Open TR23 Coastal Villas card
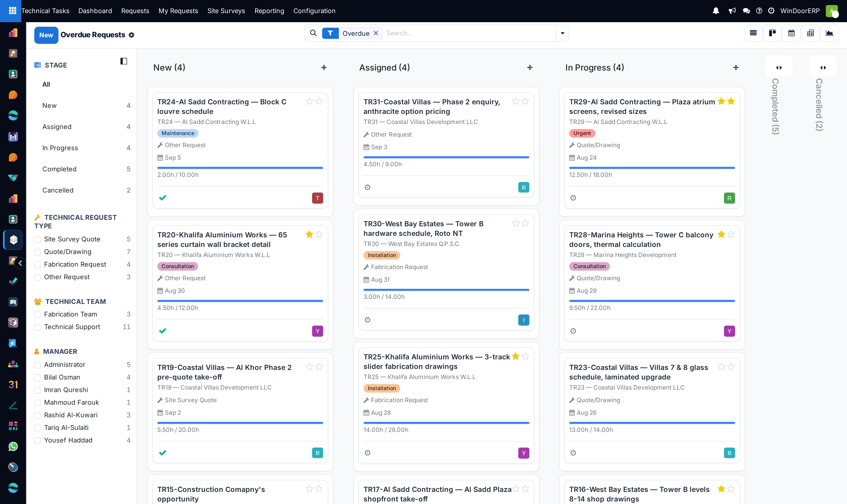Image resolution: width=847 pixels, height=504 pixels. [652, 410]
